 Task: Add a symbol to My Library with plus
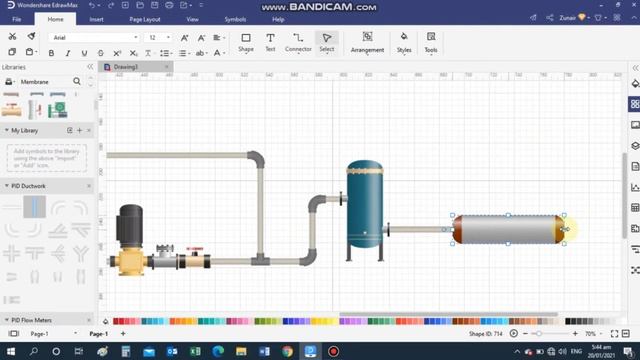[x=80, y=130]
